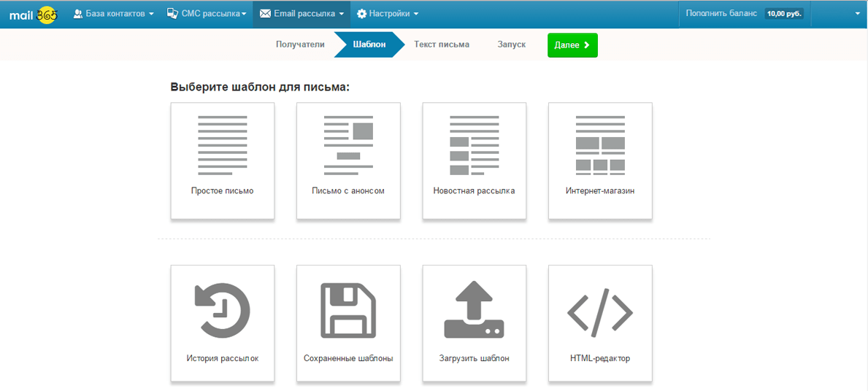The height and width of the screenshot is (391, 868).
Task: Click the Простое письмо label
Action: pyautogui.click(x=223, y=191)
